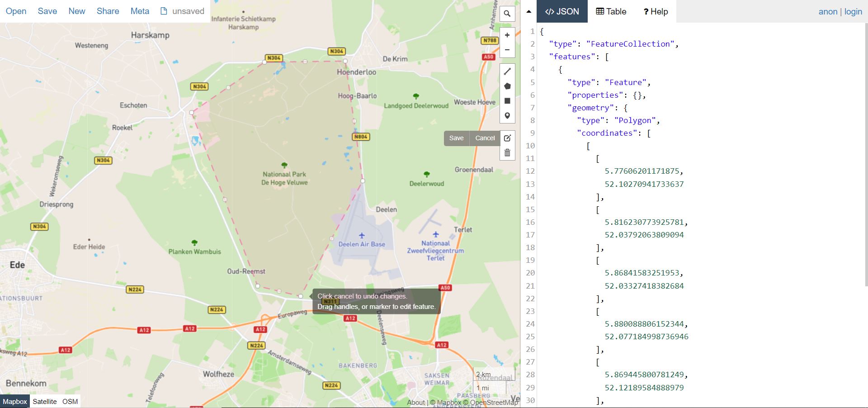Select the place marker tool
868x408 pixels.
(x=507, y=116)
